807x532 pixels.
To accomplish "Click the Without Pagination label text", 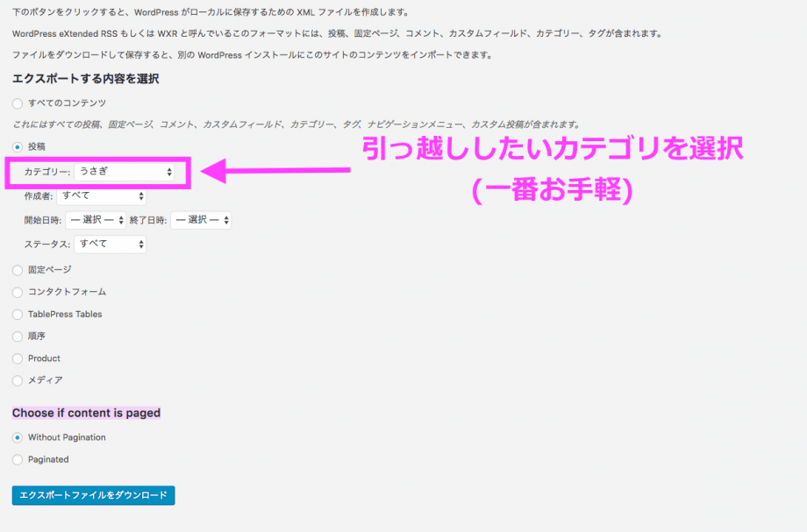I will 67,437.
